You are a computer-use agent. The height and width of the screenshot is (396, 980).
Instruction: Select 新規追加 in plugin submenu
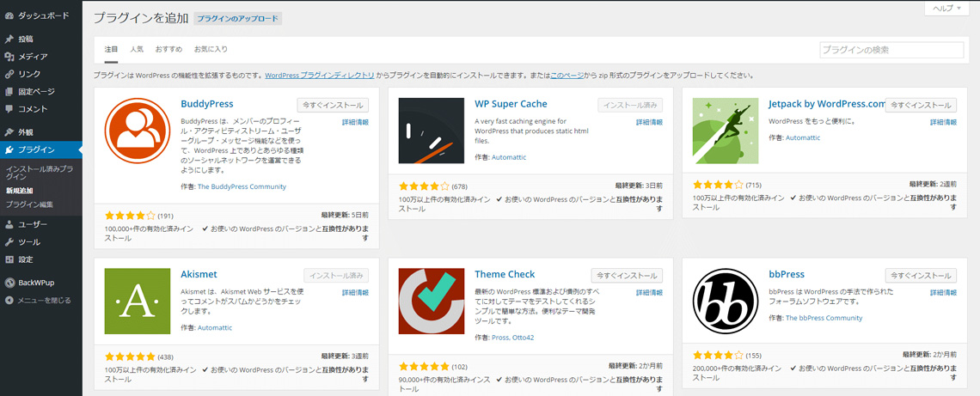20,191
